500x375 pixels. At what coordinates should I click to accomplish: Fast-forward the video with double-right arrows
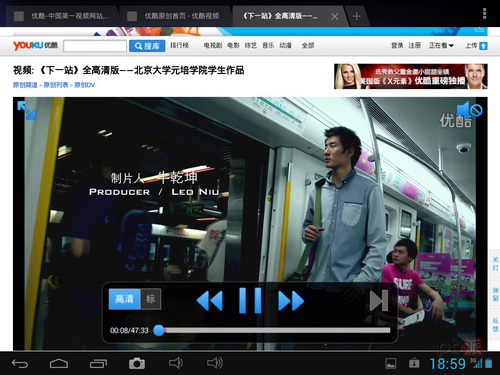[291, 301]
